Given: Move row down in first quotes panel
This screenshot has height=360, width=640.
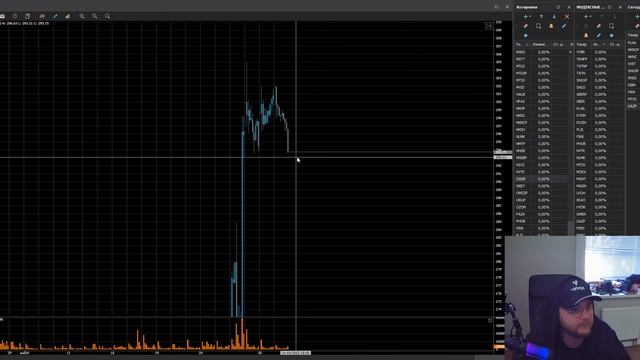Looking at the screenshot, I should pyautogui.click(x=554, y=16).
